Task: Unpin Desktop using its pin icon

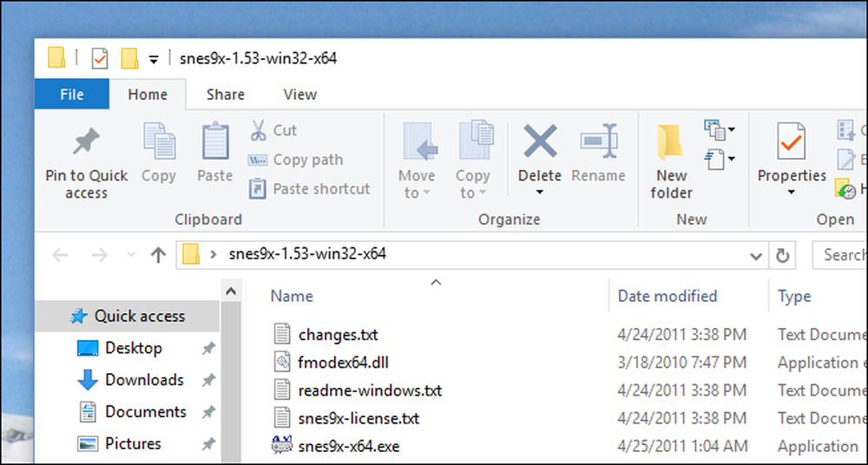Action: (208, 348)
